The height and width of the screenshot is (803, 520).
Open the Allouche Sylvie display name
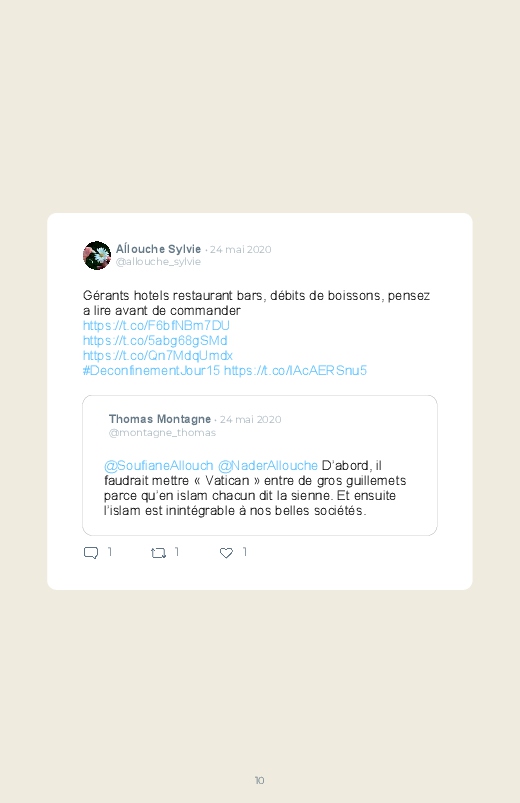point(158,249)
